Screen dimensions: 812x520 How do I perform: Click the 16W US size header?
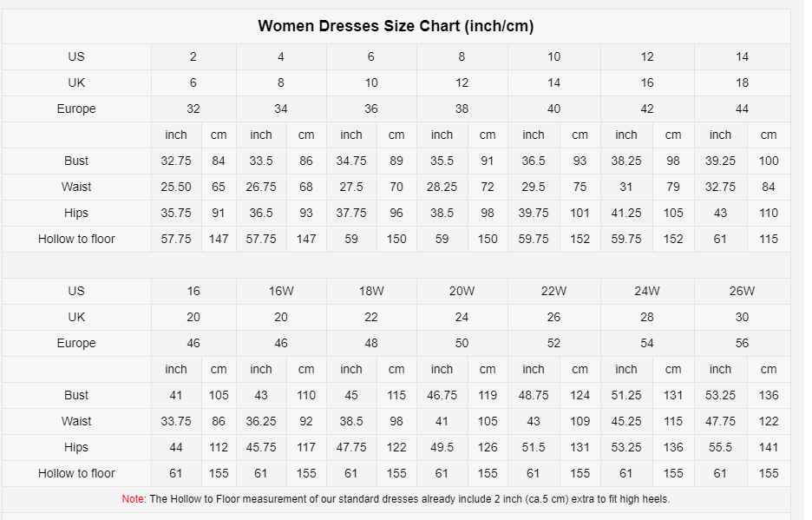(281, 292)
